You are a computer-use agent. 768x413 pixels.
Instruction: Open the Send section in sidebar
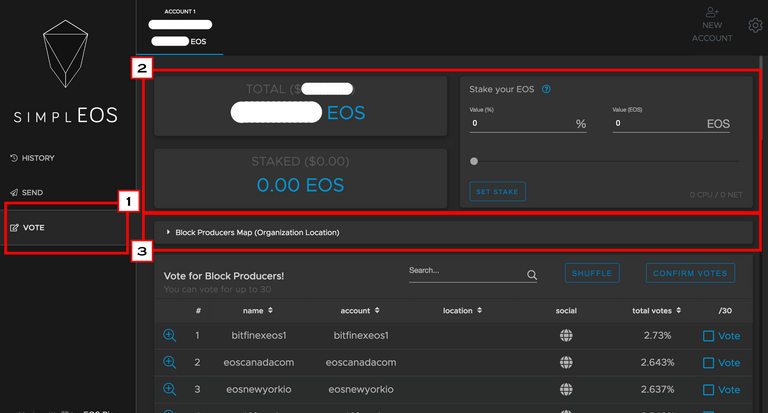pos(26,193)
